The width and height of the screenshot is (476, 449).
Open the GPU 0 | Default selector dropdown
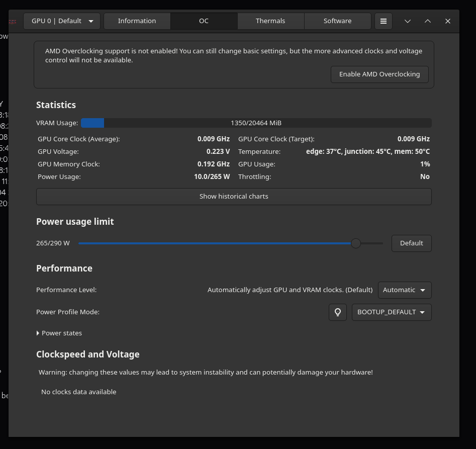tap(62, 21)
